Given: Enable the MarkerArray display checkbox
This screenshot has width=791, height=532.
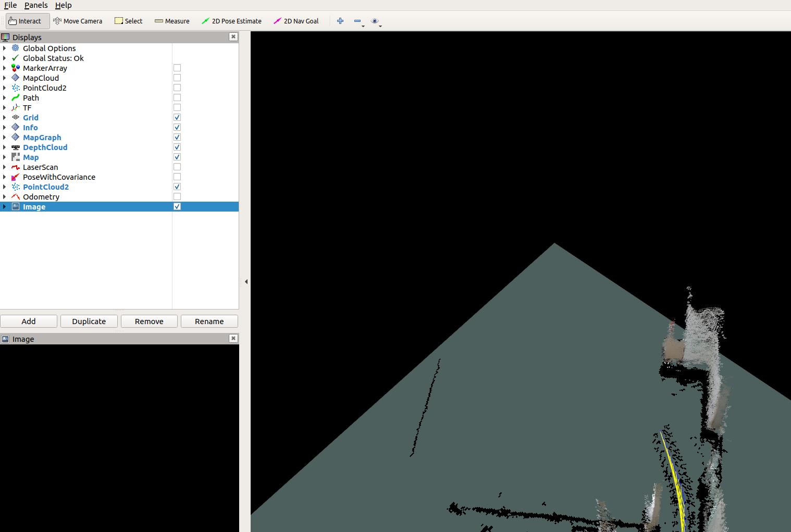Looking at the screenshot, I should click(177, 67).
